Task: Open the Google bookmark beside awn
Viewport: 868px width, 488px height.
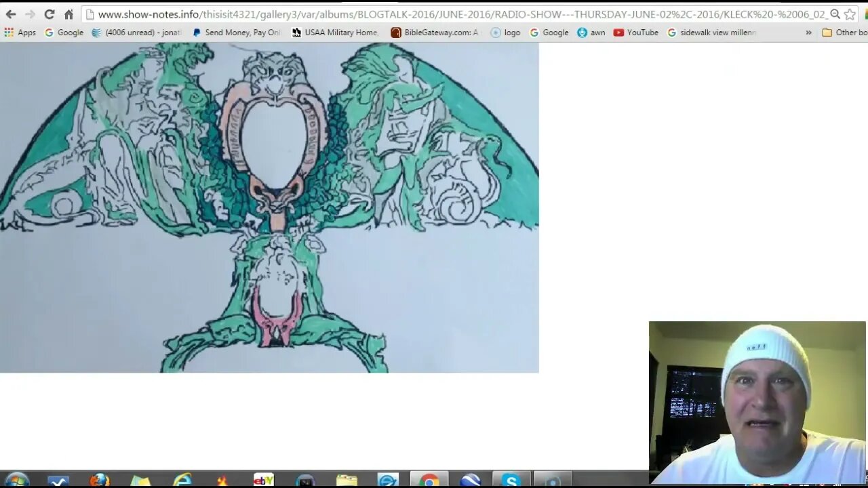Action: [x=549, y=33]
